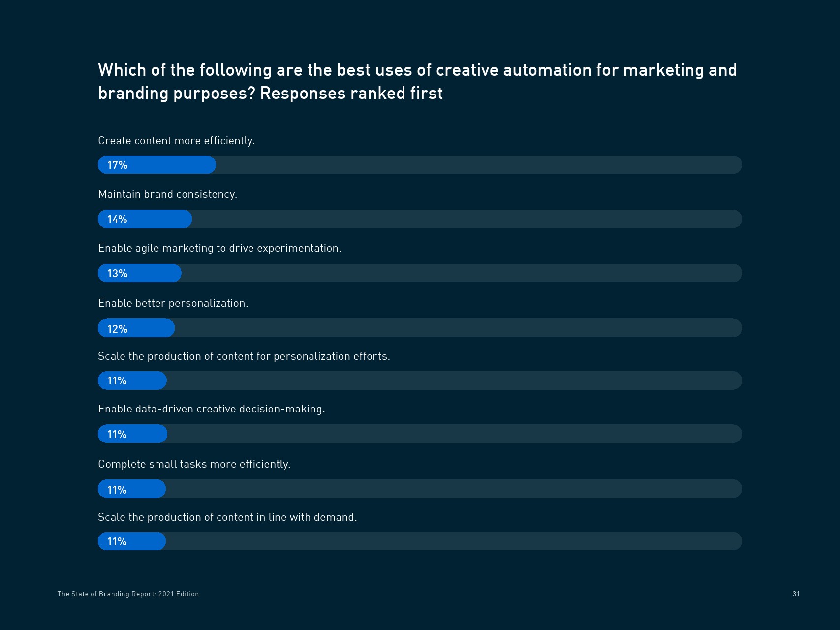840x630 pixels.
Task: Click 'Scale the production of content for personalization efforts'
Action: tap(244, 356)
